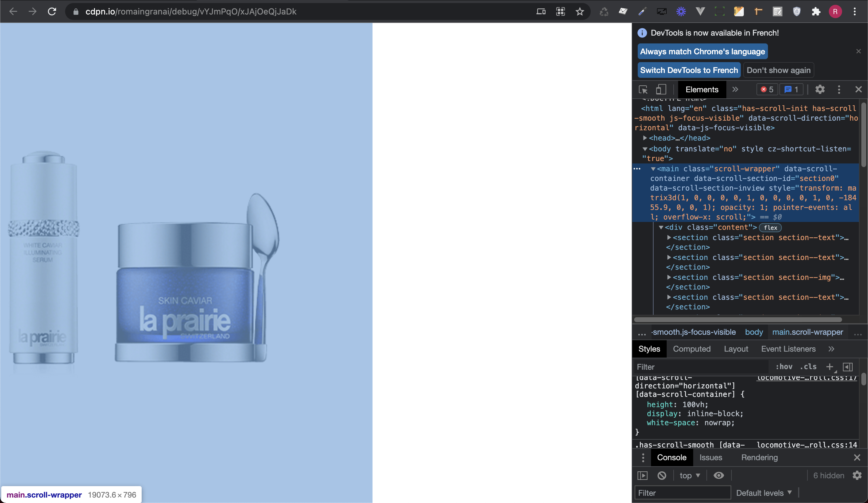Toggle the device emulation toolbar

point(661,90)
